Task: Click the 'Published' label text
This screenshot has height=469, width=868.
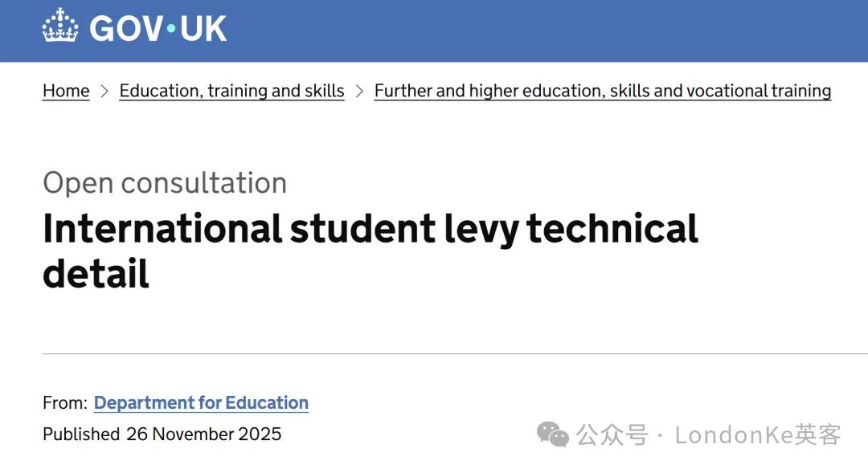Action: (81, 434)
